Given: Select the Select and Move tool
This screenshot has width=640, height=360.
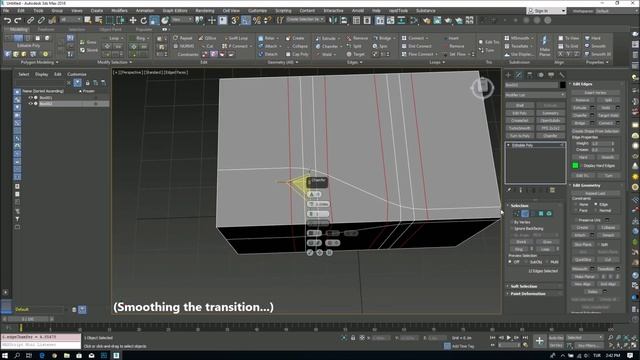Looking at the screenshot, I should point(133,20).
